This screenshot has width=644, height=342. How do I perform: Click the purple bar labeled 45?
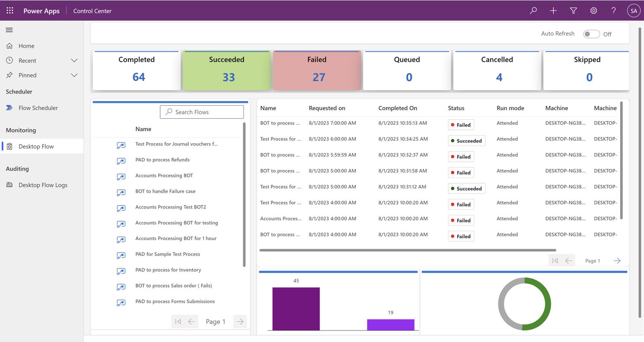point(296,309)
